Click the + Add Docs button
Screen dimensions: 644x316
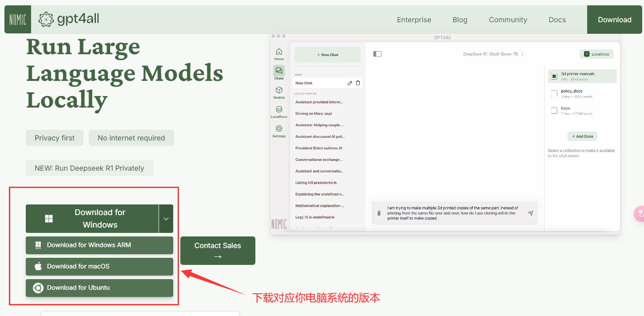point(582,136)
